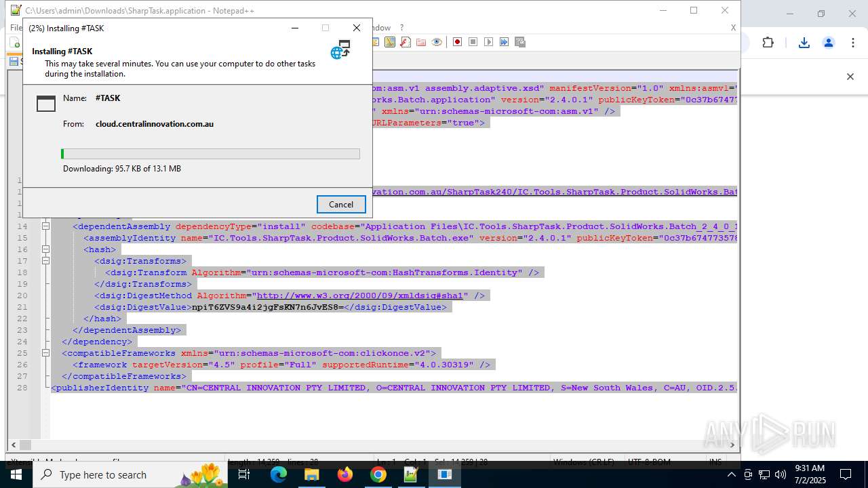
Task: Collapse the dsig:Transforms node on line 17
Action: 45,261
